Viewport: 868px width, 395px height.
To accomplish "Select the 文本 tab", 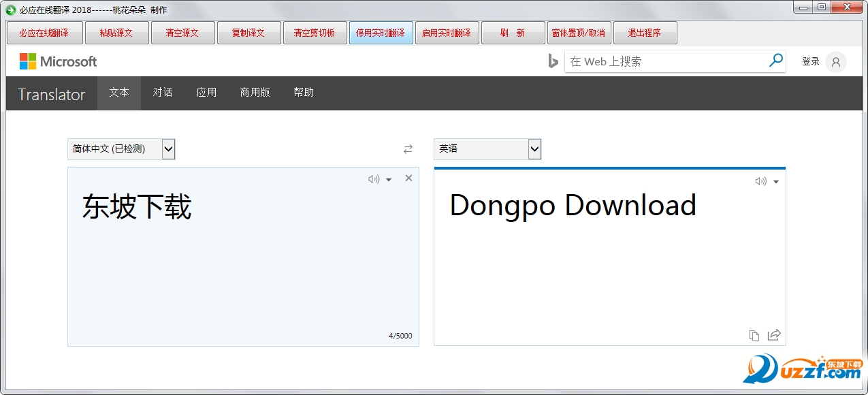I will coord(119,93).
